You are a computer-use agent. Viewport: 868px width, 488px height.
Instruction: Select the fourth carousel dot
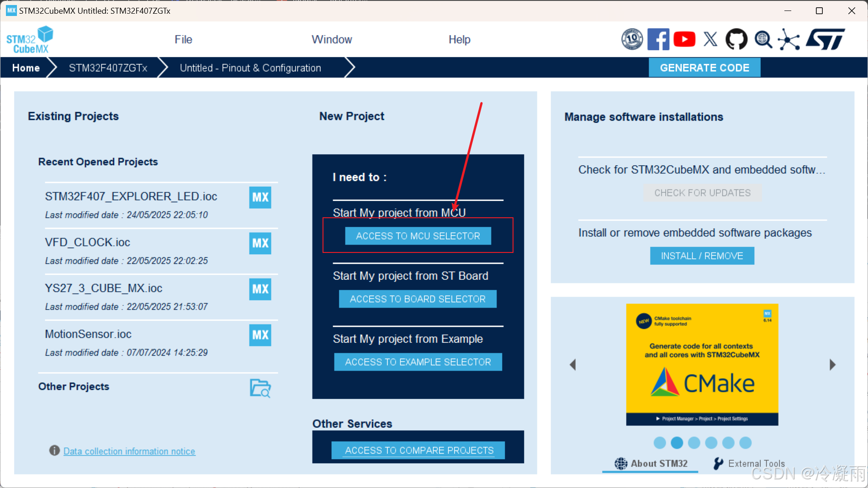(x=711, y=442)
